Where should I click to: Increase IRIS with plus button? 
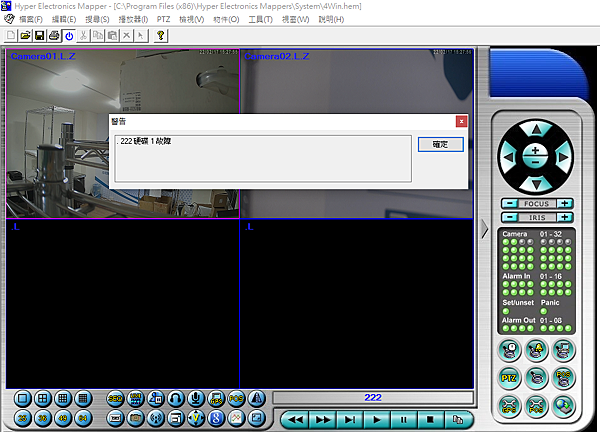565,217
